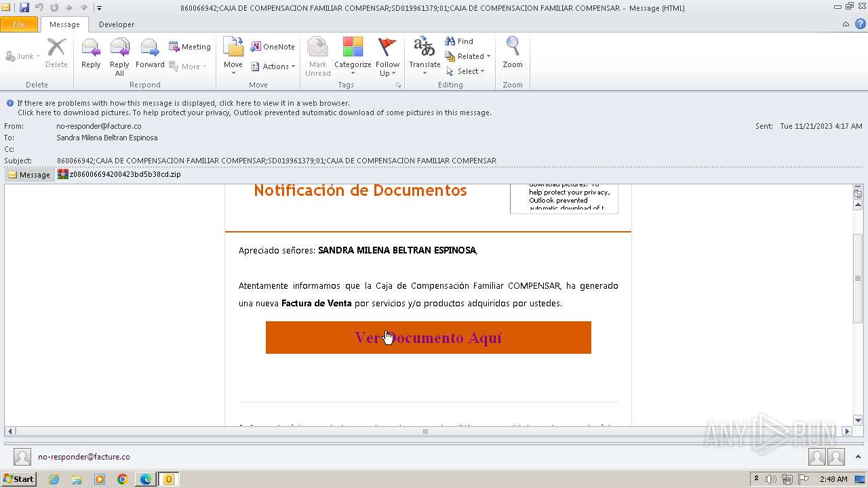The height and width of the screenshot is (488, 868).
Task: Click recipient Sandra Milena Beltran Espinosa
Action: click(107, 138)
